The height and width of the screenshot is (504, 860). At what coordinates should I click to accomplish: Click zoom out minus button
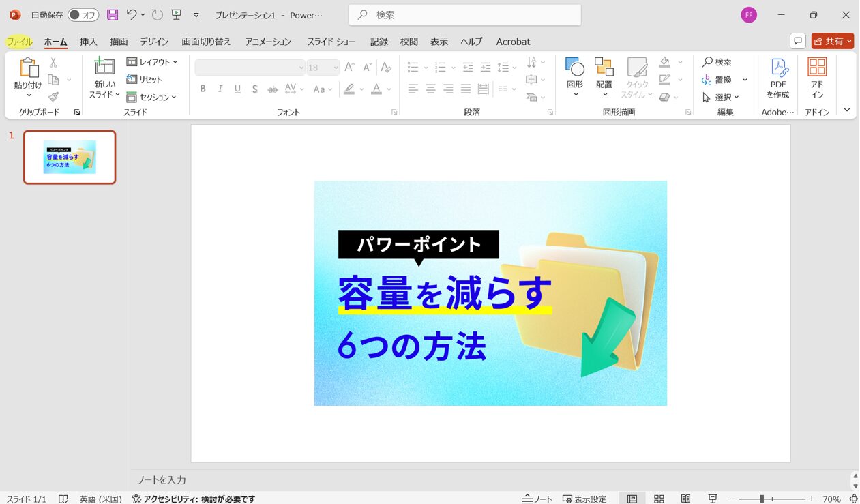[x=733, y=499]
